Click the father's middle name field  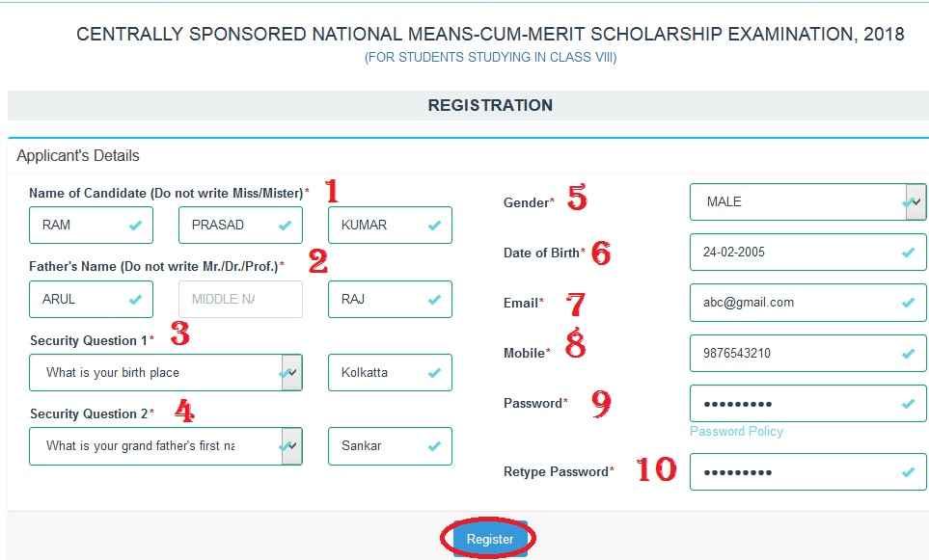coord(240,299)
